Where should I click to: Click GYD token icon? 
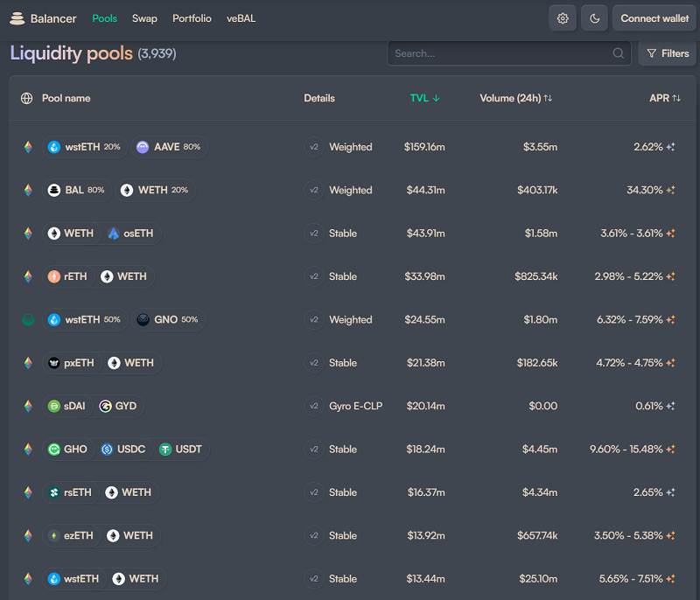point(105,406)
